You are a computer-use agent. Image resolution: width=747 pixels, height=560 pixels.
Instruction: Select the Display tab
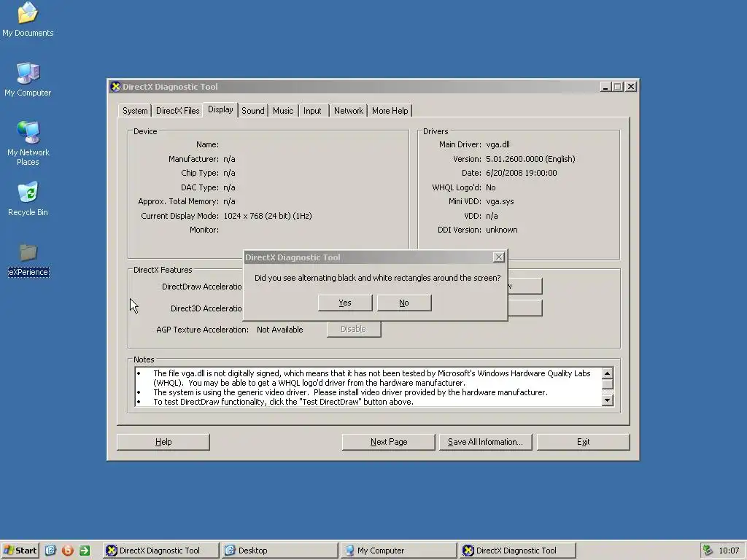pos(220,109)
